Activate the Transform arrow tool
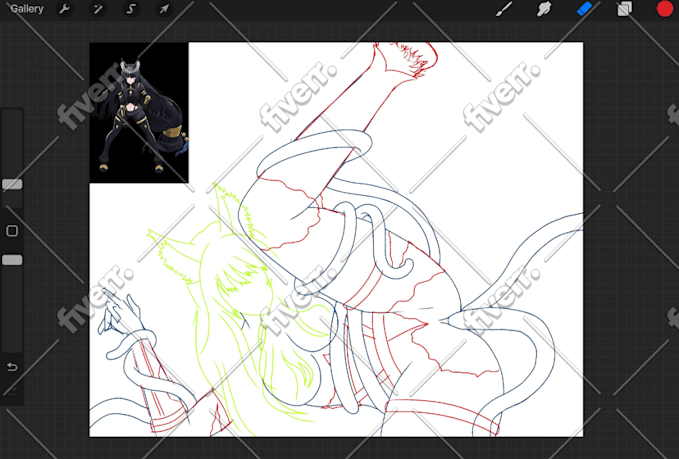The width and height of the screenshot is (679, 459). click(164, 9)
